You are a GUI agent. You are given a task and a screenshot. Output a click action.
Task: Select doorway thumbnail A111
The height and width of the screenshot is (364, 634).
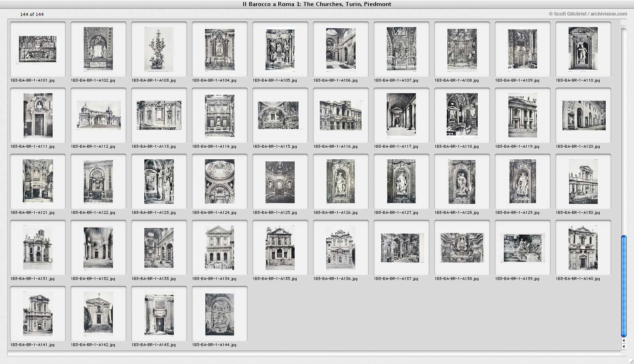coord(38,115)
